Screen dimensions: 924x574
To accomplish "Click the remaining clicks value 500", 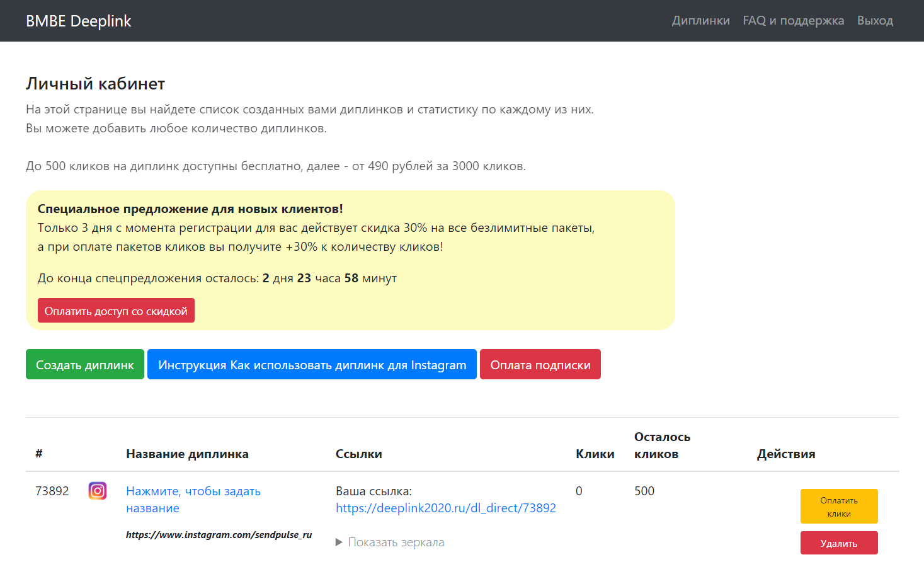I will coord(644,491).
